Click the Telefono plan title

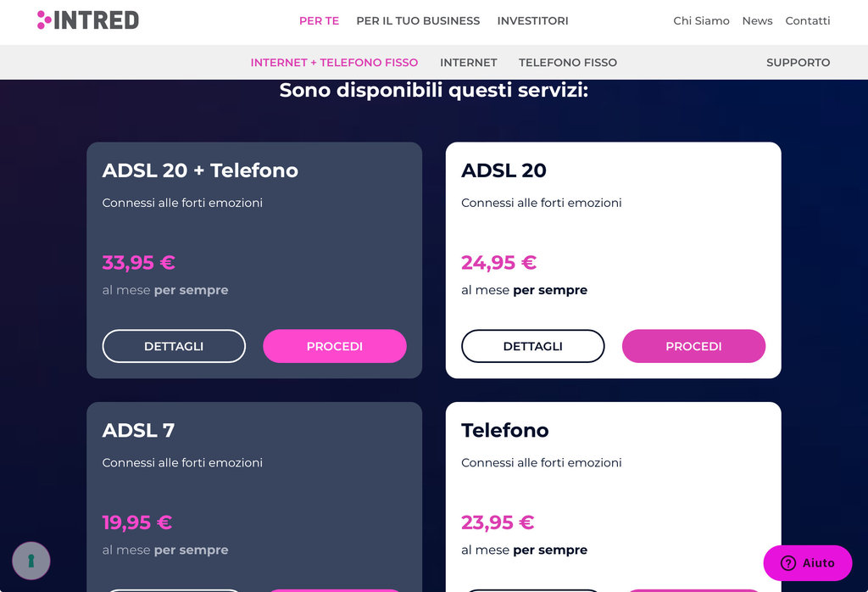pos(504,430)
